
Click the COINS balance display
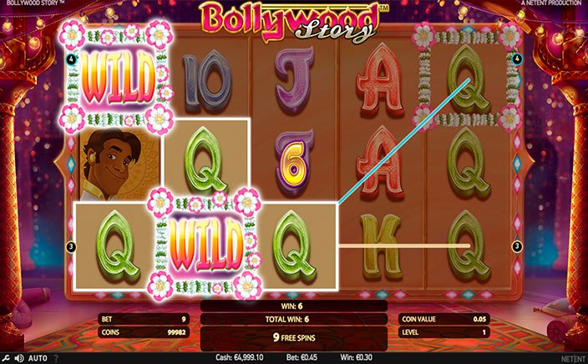coord(144,332)
